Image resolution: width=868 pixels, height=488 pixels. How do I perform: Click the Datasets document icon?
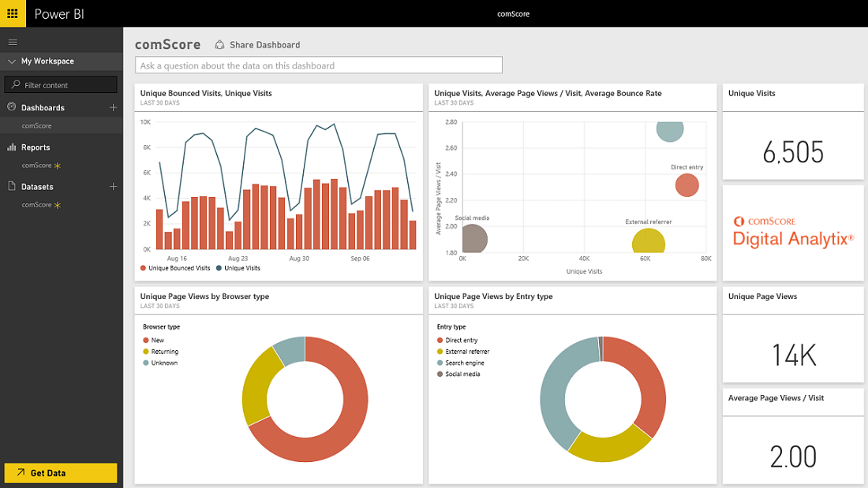click(12, 186)
